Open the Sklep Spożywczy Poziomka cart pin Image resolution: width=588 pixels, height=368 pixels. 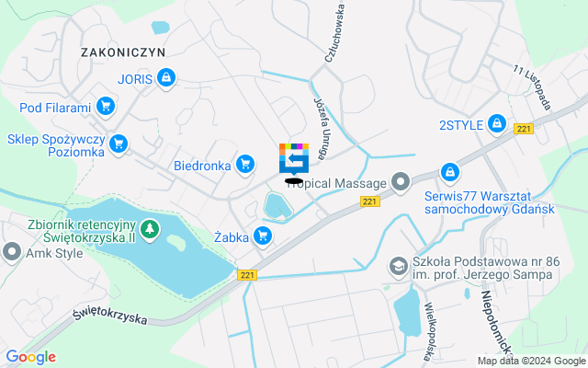[x=119, y=144]
